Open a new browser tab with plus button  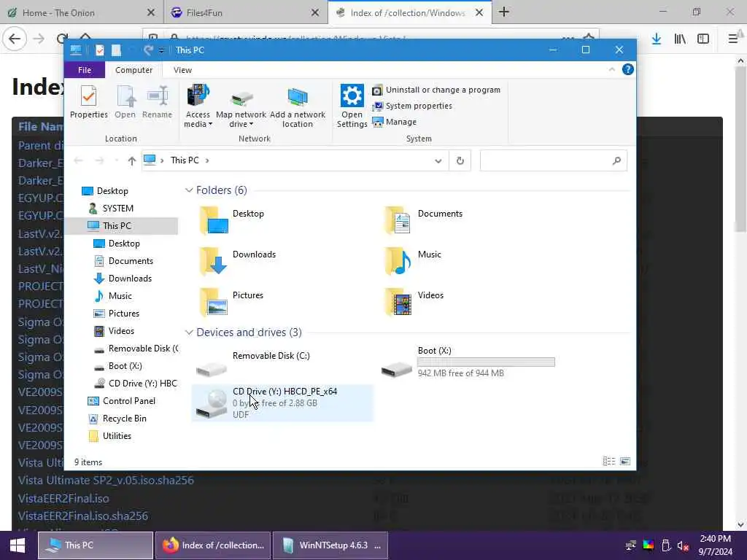pyautogui.click(x=504, y=12)
